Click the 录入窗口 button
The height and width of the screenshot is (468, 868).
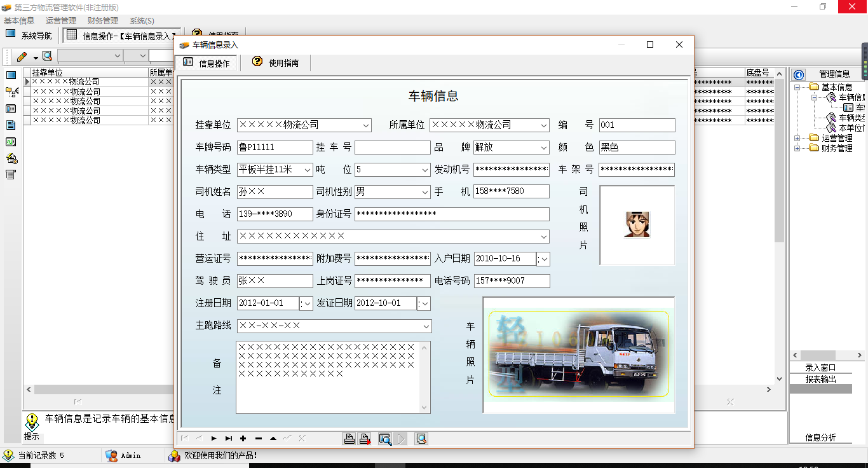pos(820,368)
